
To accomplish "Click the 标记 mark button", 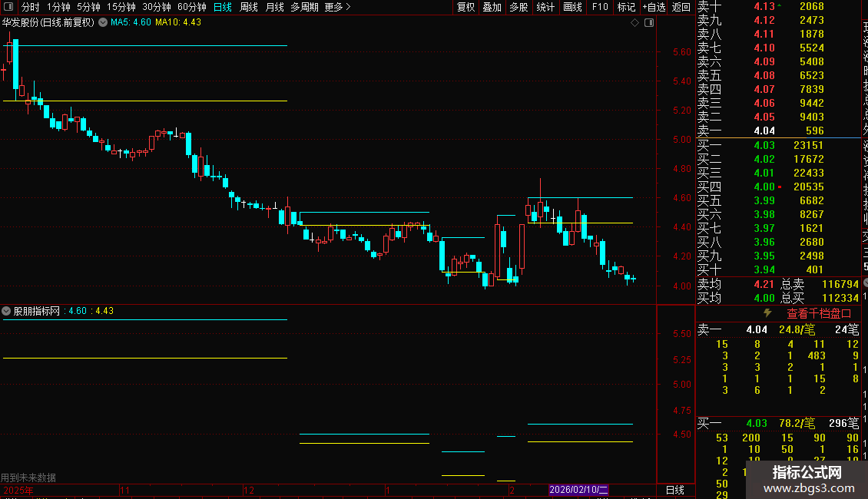I will click(x=626, y=7).
